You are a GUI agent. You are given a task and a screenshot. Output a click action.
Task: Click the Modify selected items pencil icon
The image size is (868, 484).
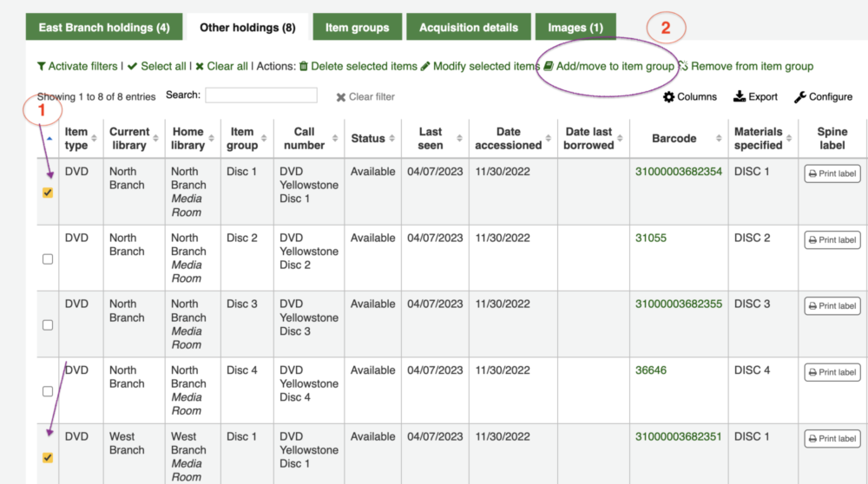425,66
